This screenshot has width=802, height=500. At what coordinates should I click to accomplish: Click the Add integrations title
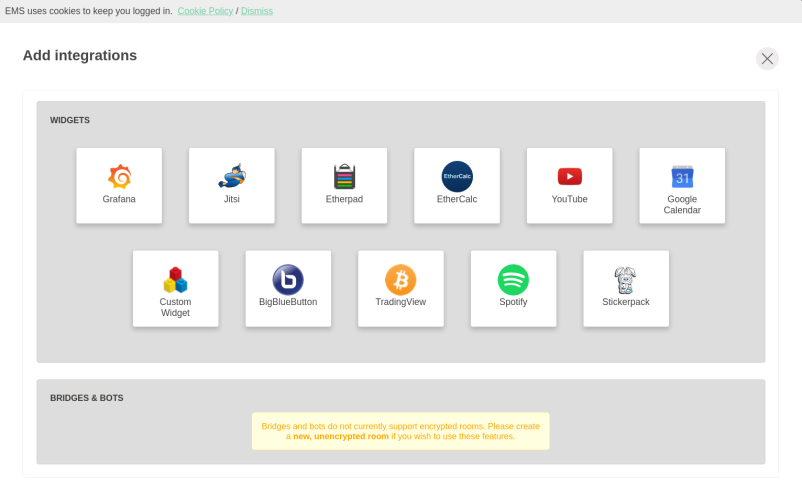(80, 55)
